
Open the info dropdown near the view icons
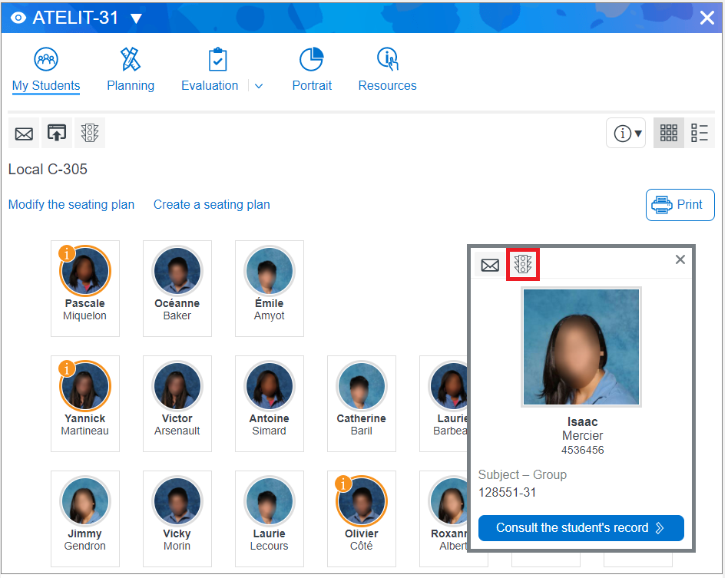pyautogui.click(x=625, y=133)
